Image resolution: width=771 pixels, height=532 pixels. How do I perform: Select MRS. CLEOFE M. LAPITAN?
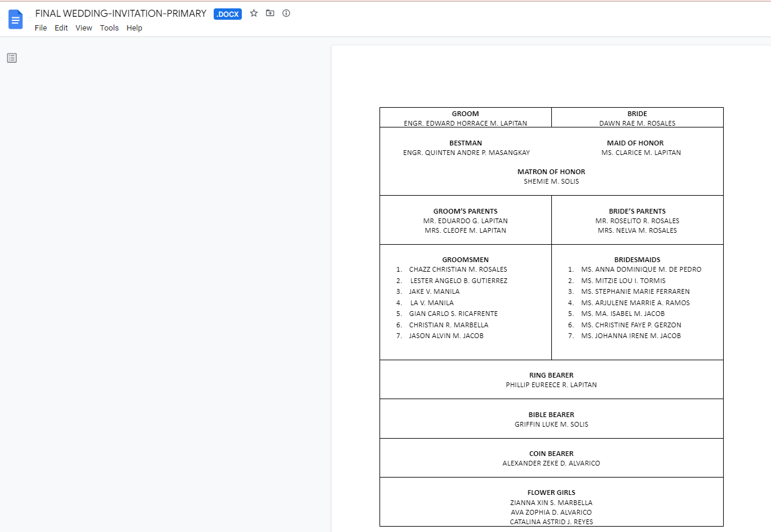coord(466,230)
